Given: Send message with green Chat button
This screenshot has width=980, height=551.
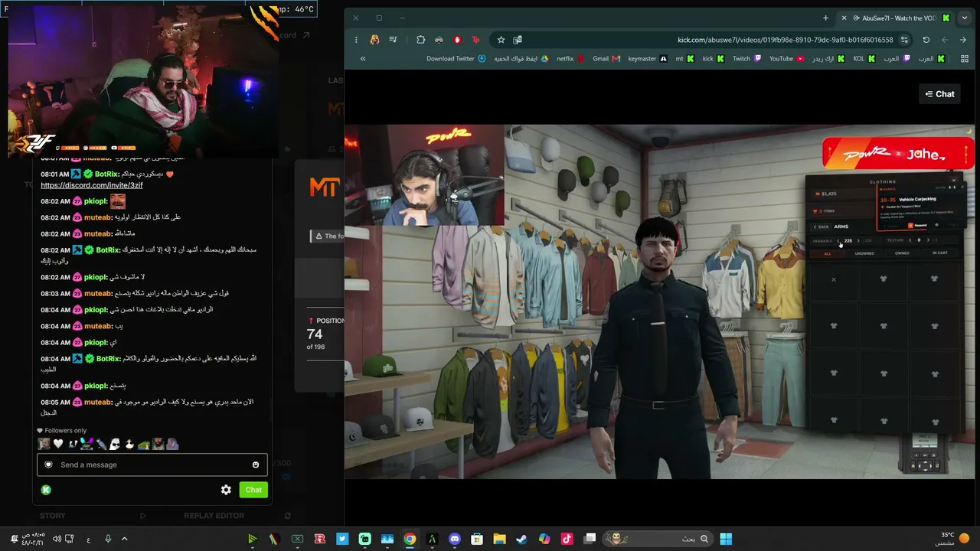Looking at the screenshot, I should click(253, 490).
